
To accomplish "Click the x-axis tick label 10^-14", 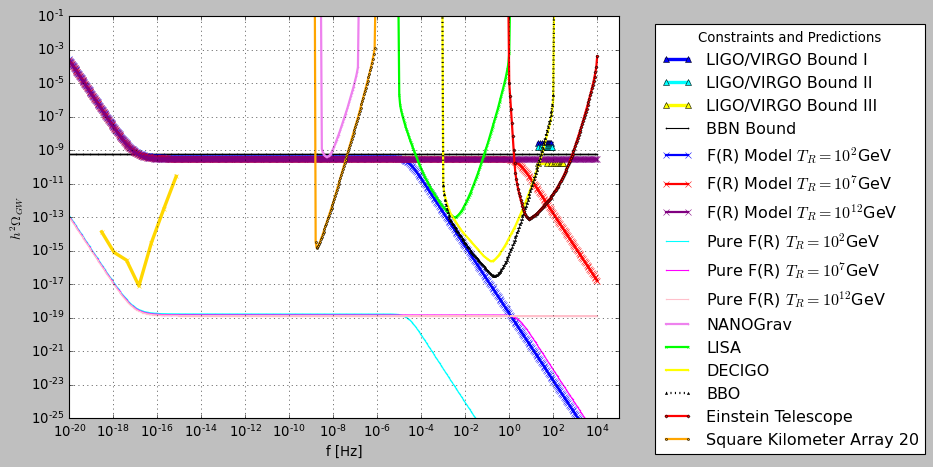I will tap(201, 430).
